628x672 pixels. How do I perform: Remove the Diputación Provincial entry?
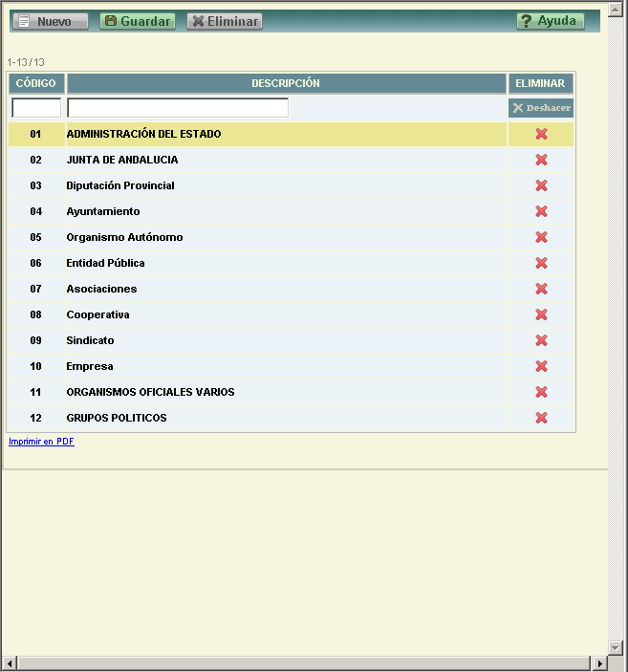tap(541, 185)
